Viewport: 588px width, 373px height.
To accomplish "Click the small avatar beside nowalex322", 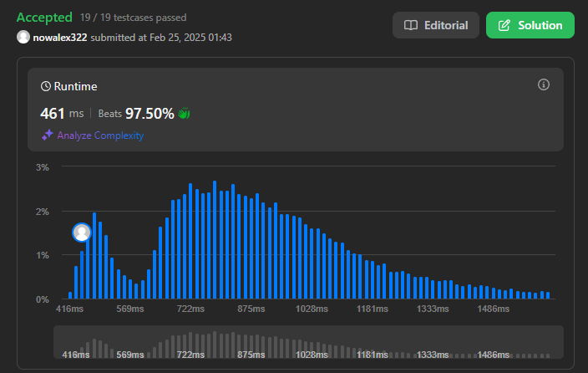I will pyautogui.click(x=23, y=38).
